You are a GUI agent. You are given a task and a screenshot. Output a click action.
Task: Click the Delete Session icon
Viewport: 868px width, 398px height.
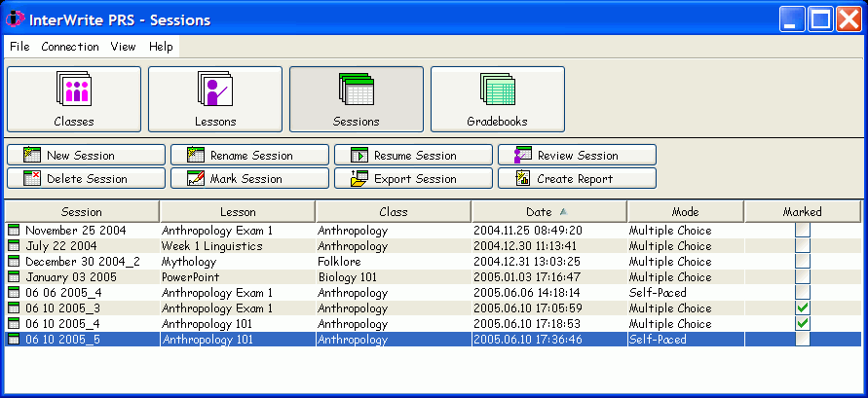(32, 178)
